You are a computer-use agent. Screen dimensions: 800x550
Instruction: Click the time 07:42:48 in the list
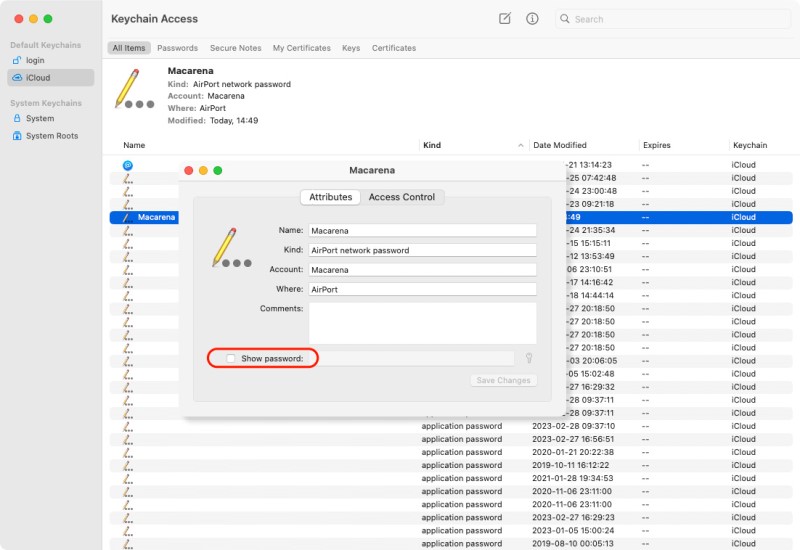599,178
